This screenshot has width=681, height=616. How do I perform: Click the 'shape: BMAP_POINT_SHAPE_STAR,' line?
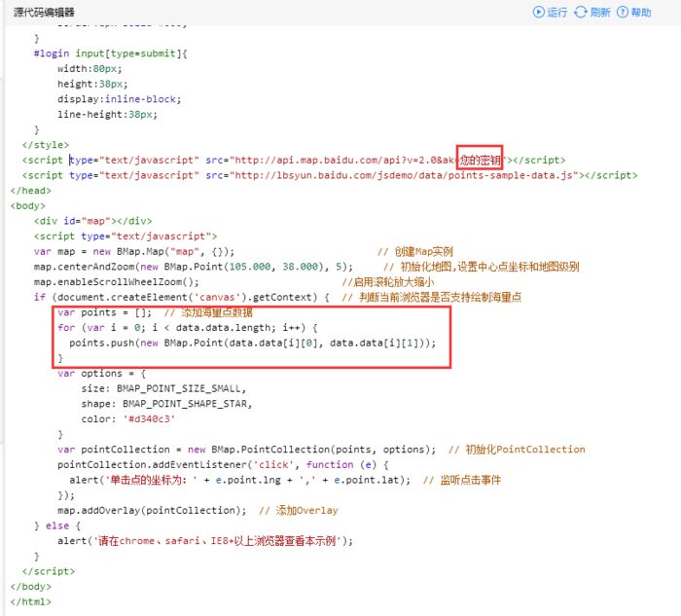166,404
